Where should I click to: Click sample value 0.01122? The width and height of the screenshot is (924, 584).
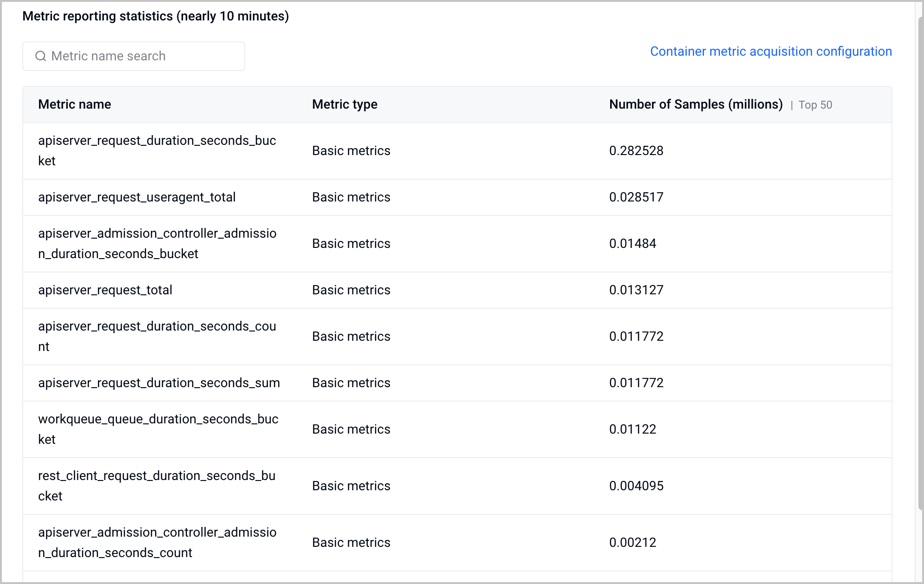(632, 429)
